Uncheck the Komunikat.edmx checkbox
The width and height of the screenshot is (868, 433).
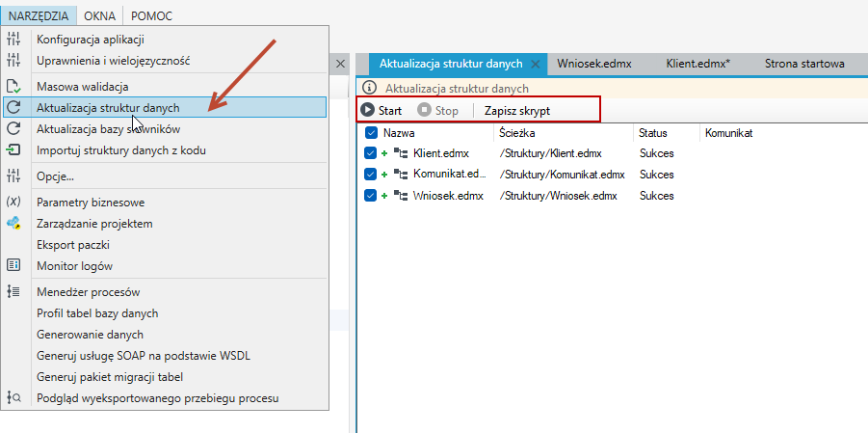[x=371, y=175]
